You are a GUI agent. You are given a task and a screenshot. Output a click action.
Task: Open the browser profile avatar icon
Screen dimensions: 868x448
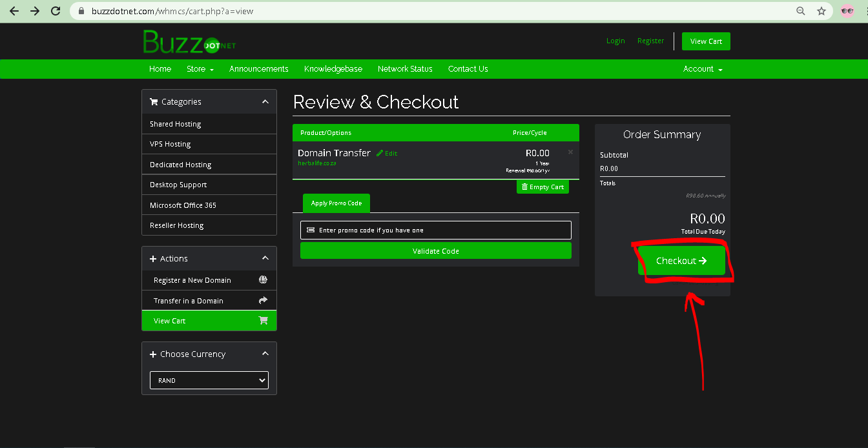pyautogui.click(x=847, y=11)
